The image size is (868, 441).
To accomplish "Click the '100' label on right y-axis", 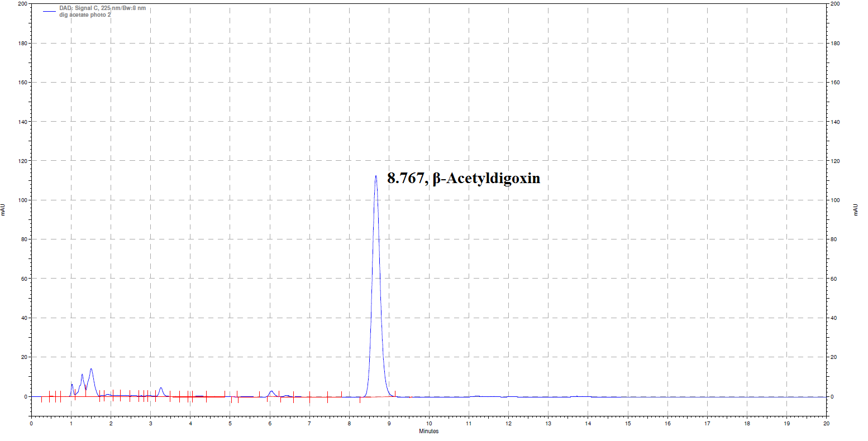I will pyautogui.click(x=836, y=200).
